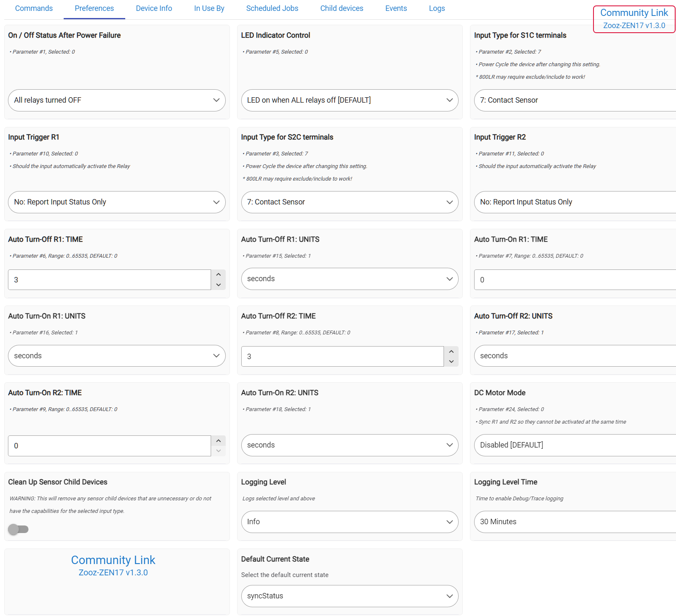Screen dimensions: 676x616
Task: Decrement Auto Turn-Off R1 TIME value
Action: point(218,285)
